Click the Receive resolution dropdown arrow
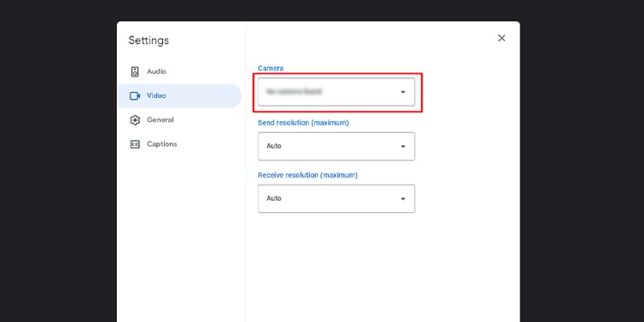The width and height of the screenshot is (644, 322). click(x=403, y=199)
